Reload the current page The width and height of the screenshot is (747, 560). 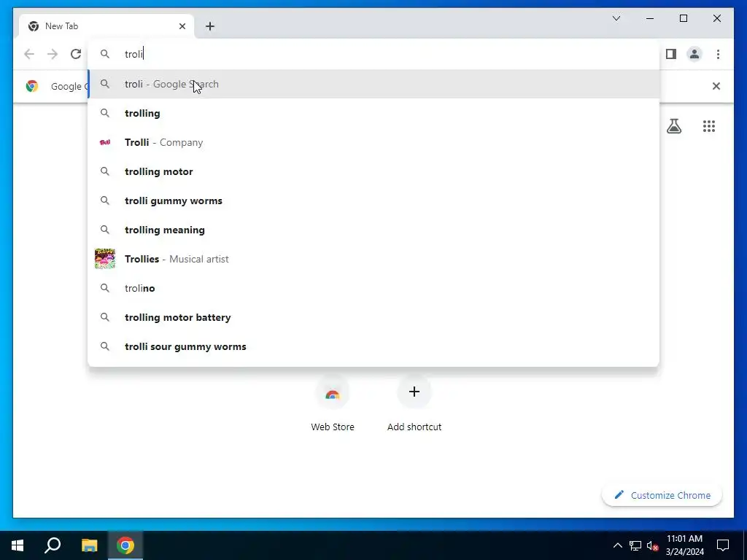point(76,54)
